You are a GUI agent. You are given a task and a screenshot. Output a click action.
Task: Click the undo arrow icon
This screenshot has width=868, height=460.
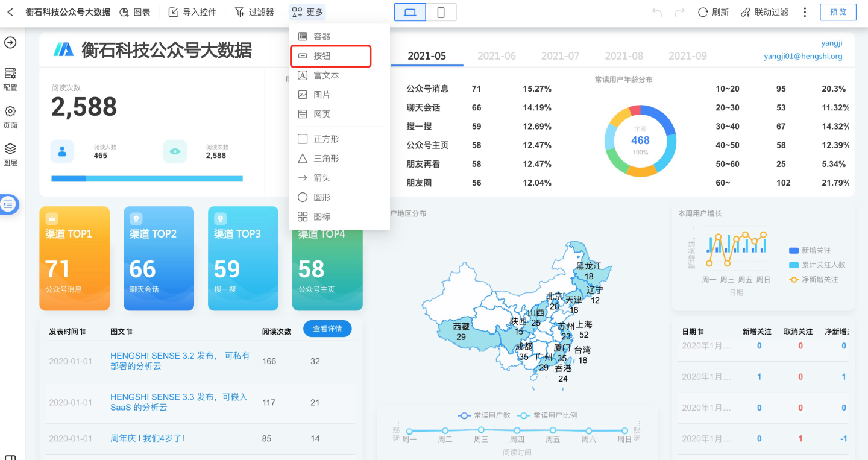click(657, 12)
